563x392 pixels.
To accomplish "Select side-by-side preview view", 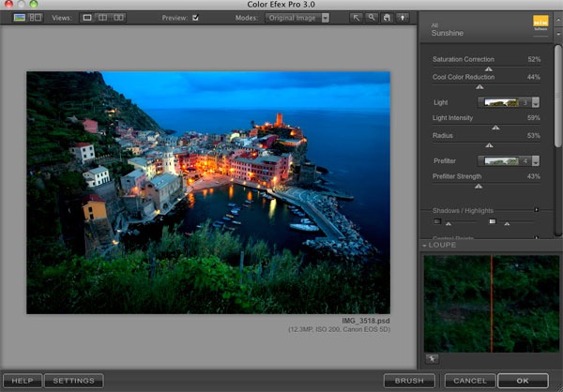I will tap(119, 17).
